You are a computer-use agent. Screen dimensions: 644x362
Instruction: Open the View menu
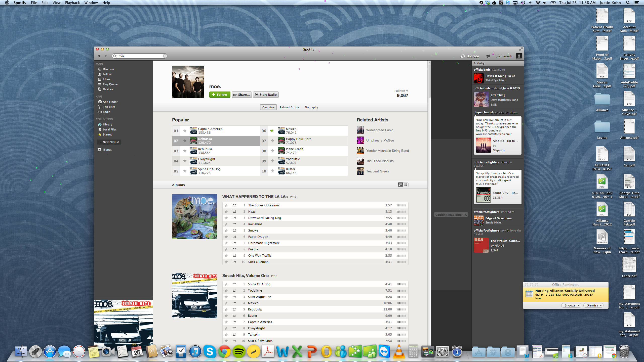coord(56,3)
